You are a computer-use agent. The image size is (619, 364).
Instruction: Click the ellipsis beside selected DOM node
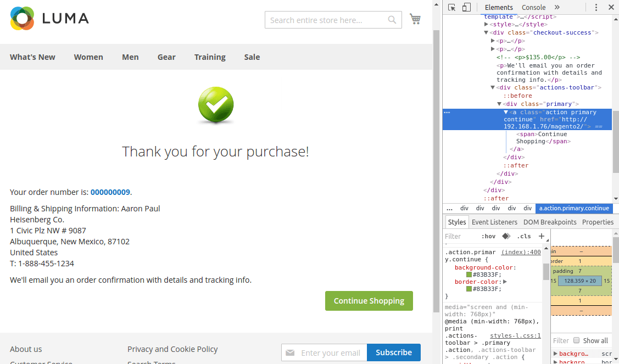tap(447, 113)
